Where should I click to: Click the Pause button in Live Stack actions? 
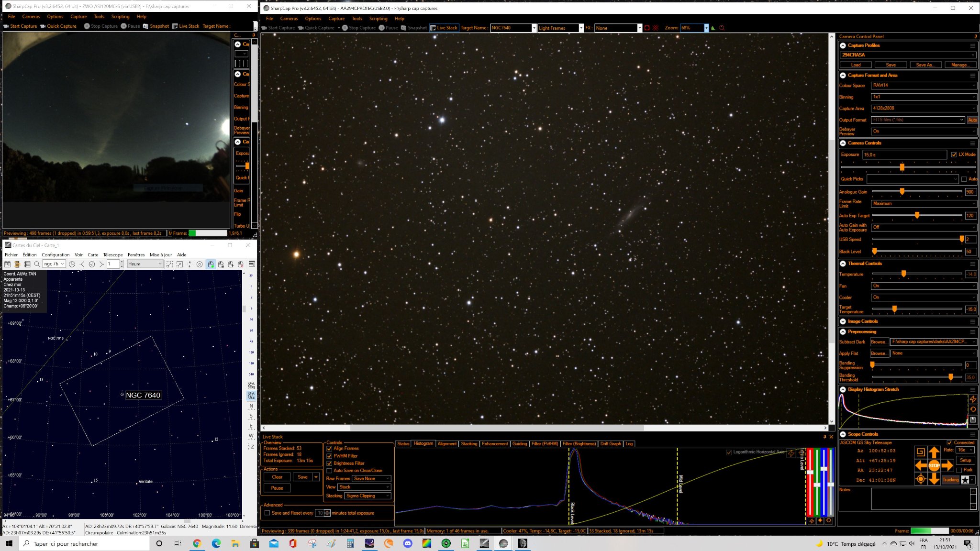(277, 488)
